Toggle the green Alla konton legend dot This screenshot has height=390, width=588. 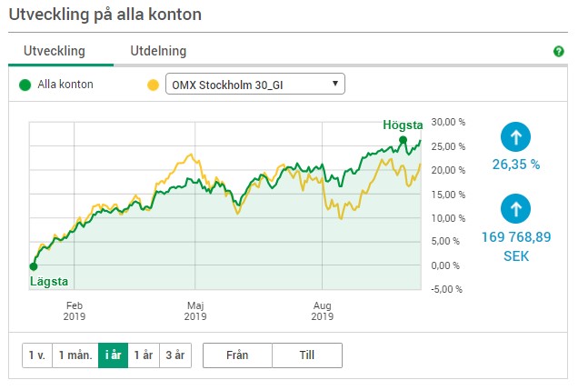25,85
